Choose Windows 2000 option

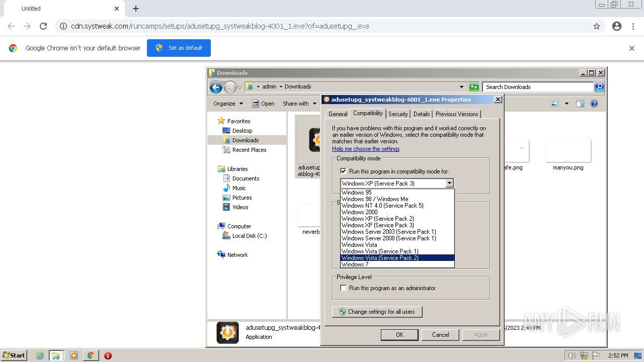tap(397, 212)
